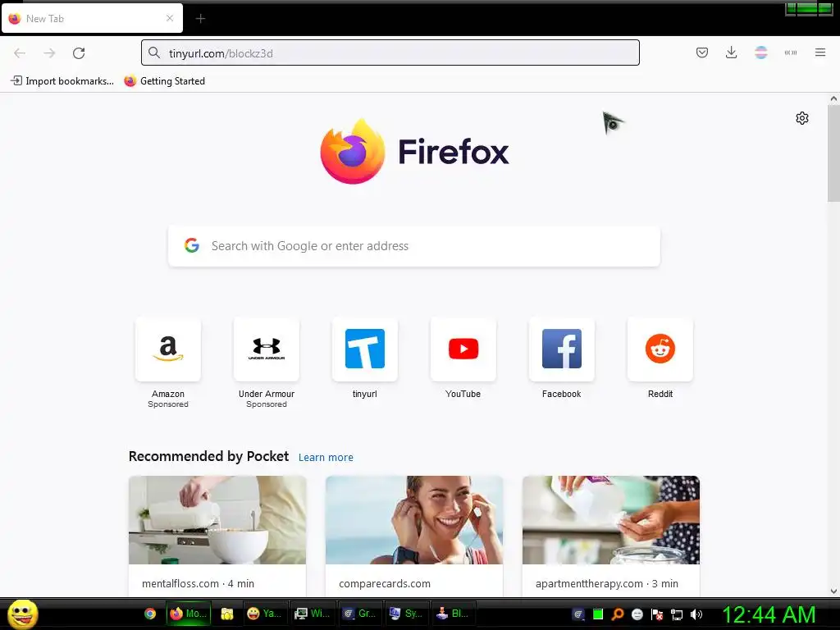Click the 12:44 AM taskbar clock
The image size is (840, 630).
(x=769, y=614)
